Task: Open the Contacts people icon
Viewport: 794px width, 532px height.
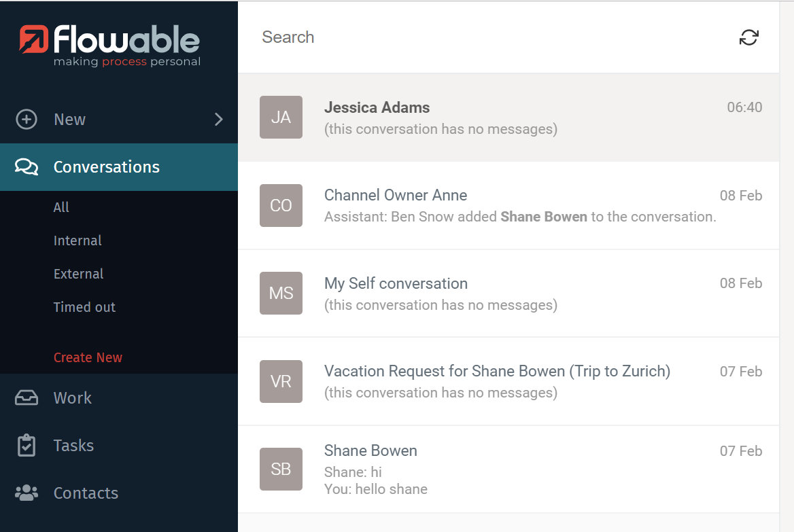Action: [x=26, y=493]
